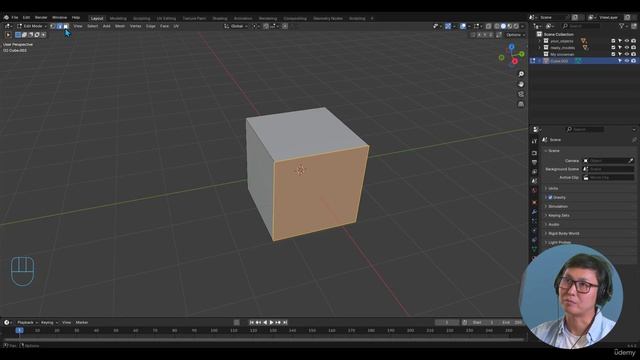The image size is (640, 360).
Task: Switch to face select mode
Action: pyautogui.click(x=66, y=26)
